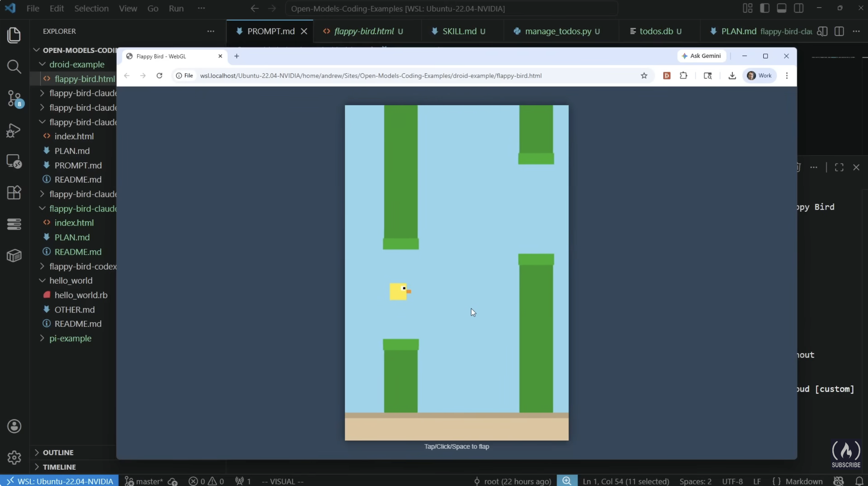Viewport: 868px width, 486px height.
Task: Toggle the secondary side bar layout icon
Action: pyautogui.click(x=799, y=8)
